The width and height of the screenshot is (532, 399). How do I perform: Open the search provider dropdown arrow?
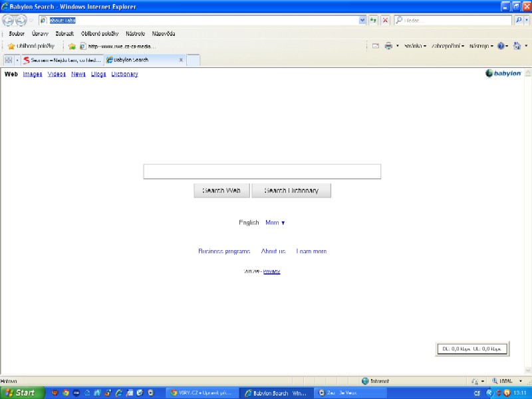click(x=527, y=21)
